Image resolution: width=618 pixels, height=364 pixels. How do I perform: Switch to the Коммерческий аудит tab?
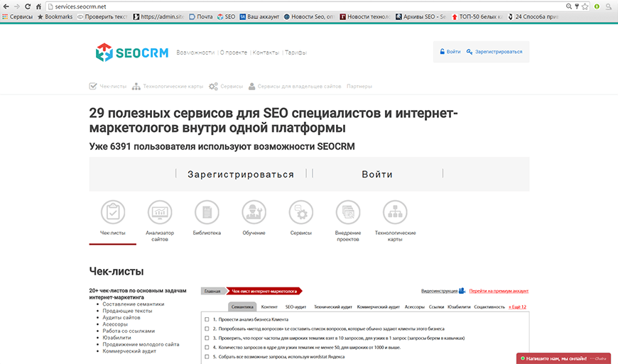pos(379,307)
